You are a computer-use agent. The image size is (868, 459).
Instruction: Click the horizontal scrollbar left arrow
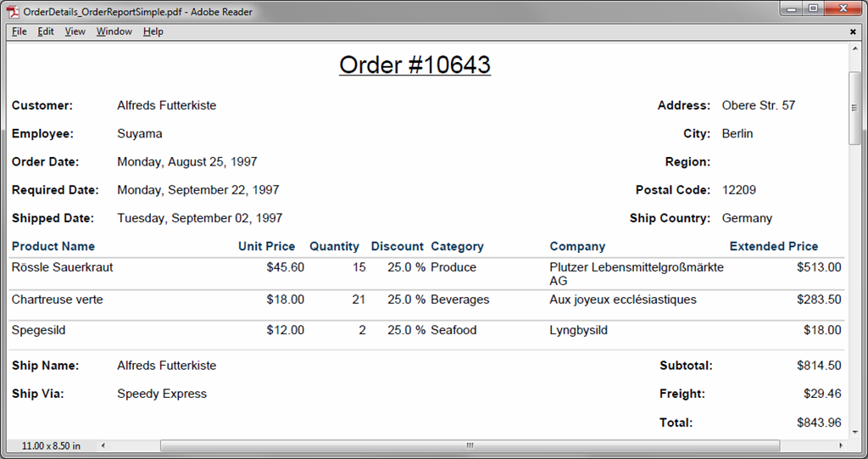coord(103,445)
